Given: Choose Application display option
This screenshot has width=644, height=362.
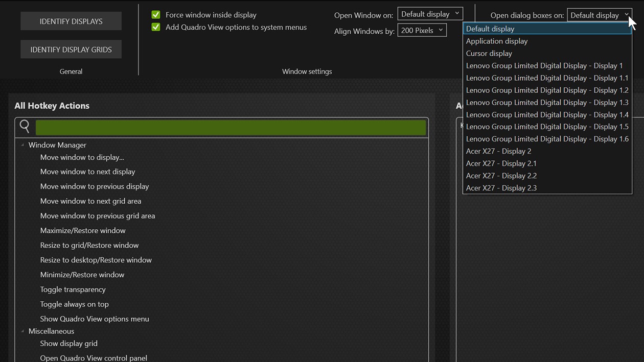Looking at the screenshot, I should [x=496, y=41].
